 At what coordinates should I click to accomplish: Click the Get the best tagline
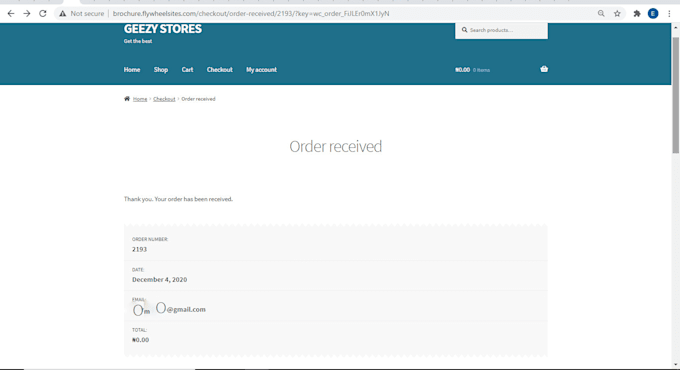(138, 41)
